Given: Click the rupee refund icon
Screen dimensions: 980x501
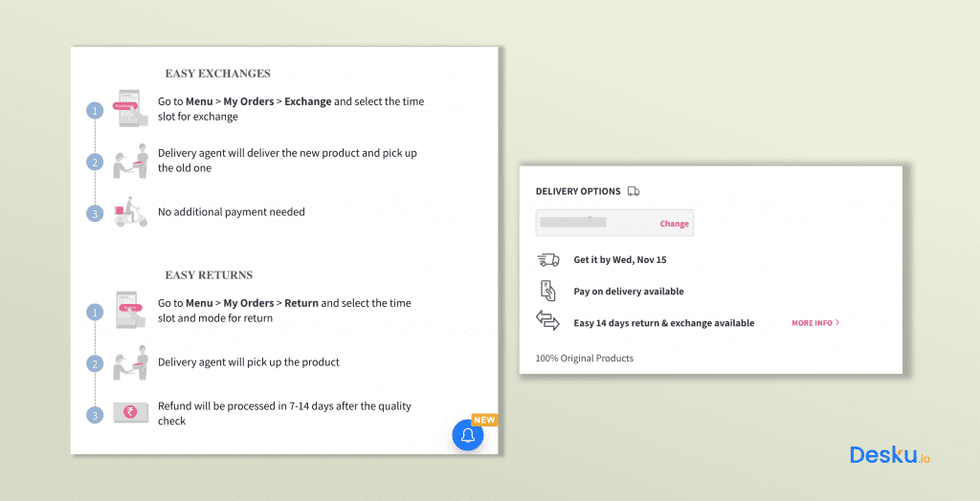Looking at the screenshot, I should [130, 413].
